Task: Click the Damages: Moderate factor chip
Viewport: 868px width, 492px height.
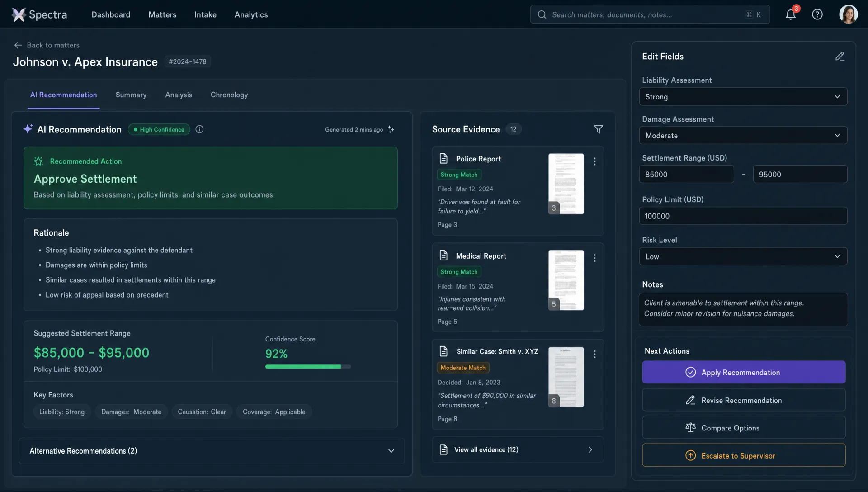Action: tap(132, 412)
